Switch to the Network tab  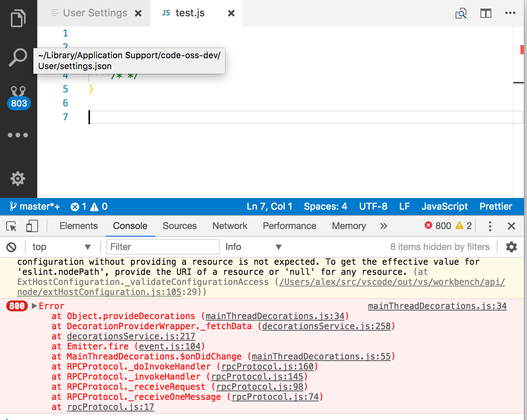229,226
